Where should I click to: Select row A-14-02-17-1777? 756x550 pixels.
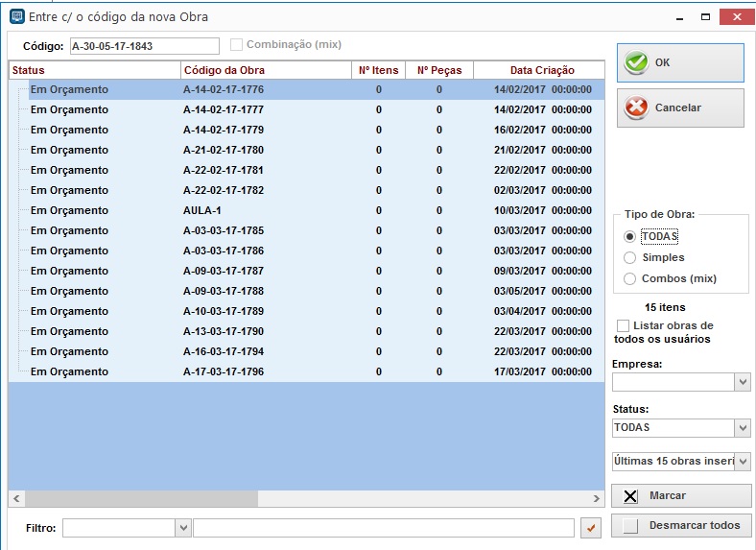[x=223, y=109]
